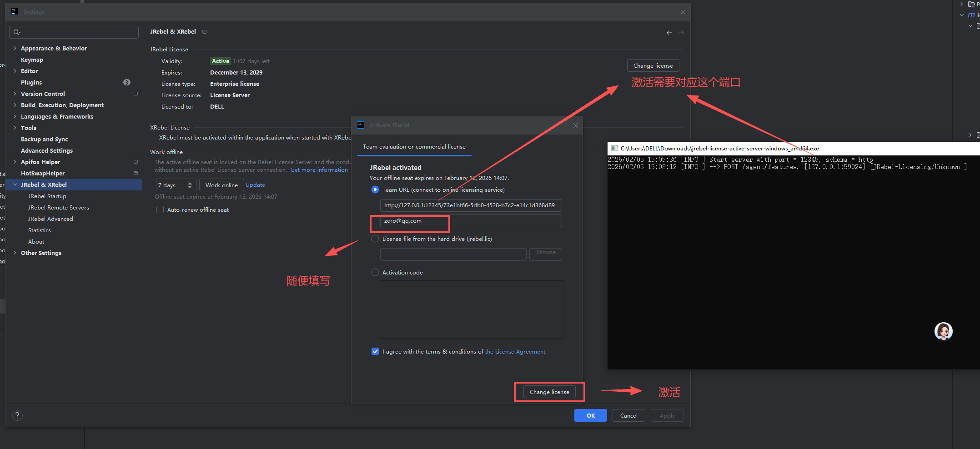This screenshot has height=449, width=980.
Task: Expand the Tools settings node
Action: point(15,128)
